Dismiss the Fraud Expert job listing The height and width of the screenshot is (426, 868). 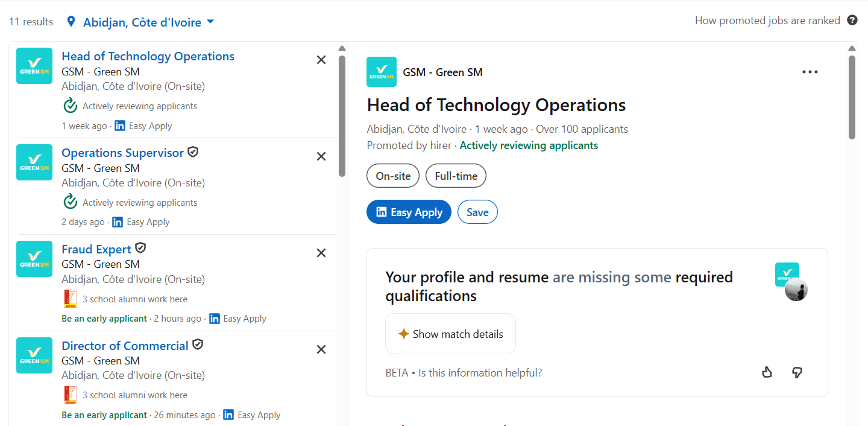point(321,253)
